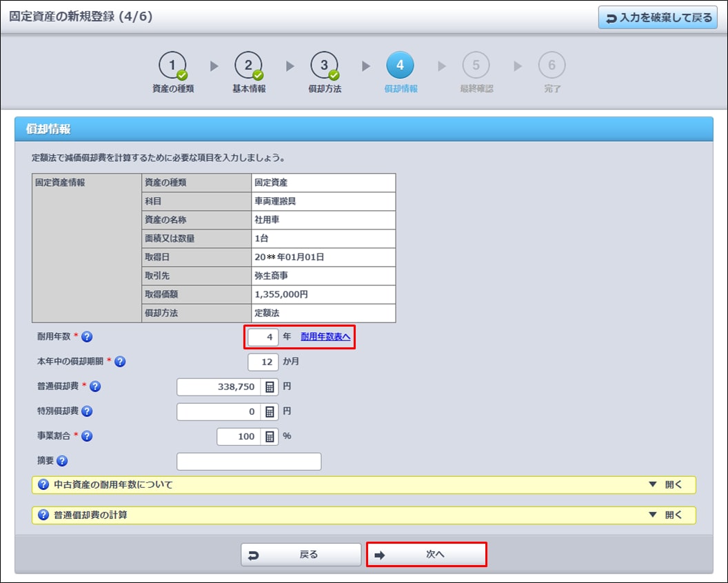Open the 耐用年数表へ link
The image size is (728, 583).
click(325, 336)
